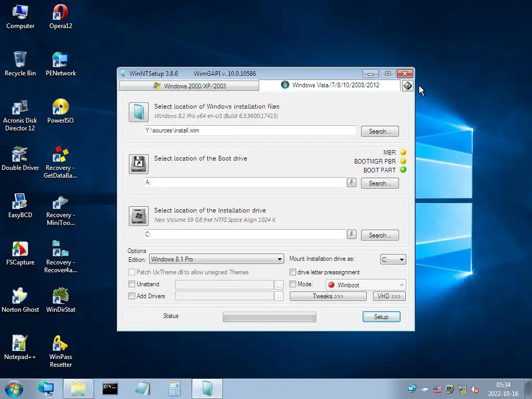Enable Patch UxTheme.dll checkbox

pos(131,272)
